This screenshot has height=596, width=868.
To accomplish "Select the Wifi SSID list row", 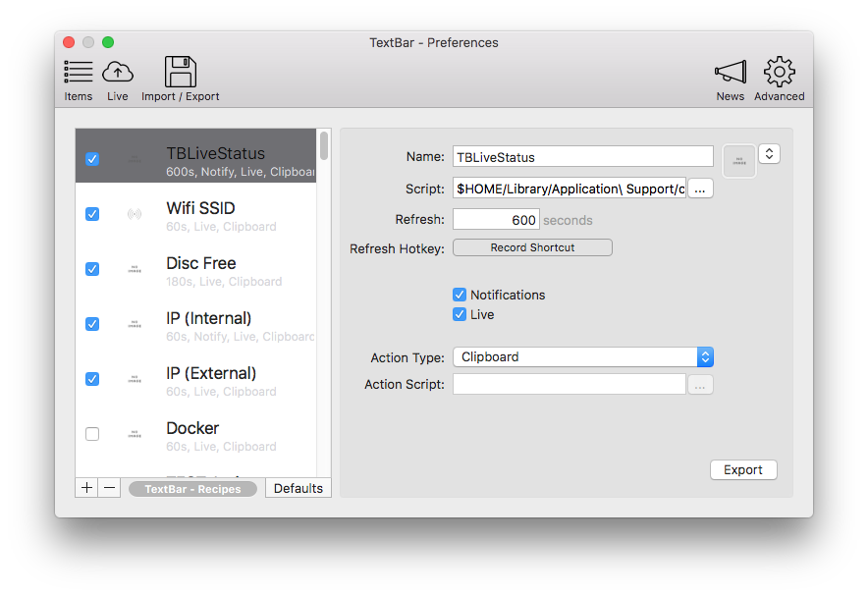I will tap(196, 214).
